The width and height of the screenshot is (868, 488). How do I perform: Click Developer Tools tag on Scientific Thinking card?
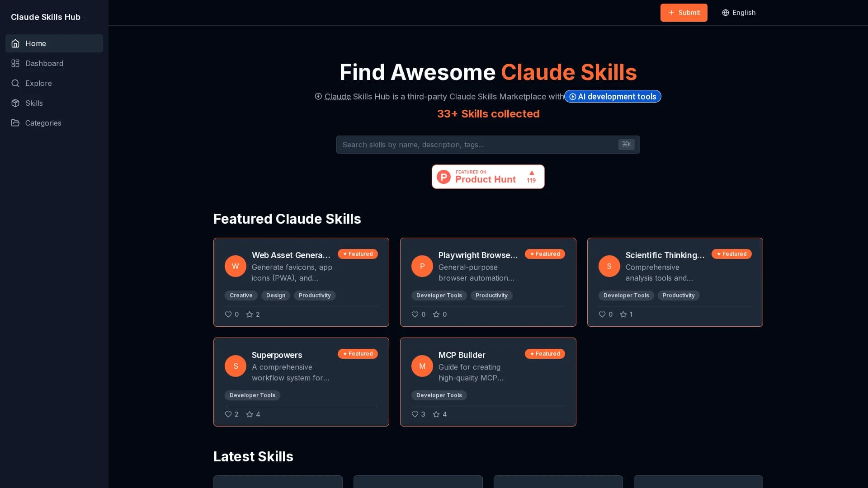(626, 296)
